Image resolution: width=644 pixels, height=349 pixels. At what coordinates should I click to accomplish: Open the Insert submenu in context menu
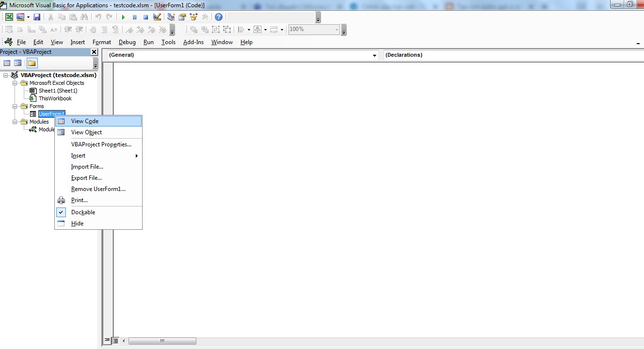(x=98, y=156)
